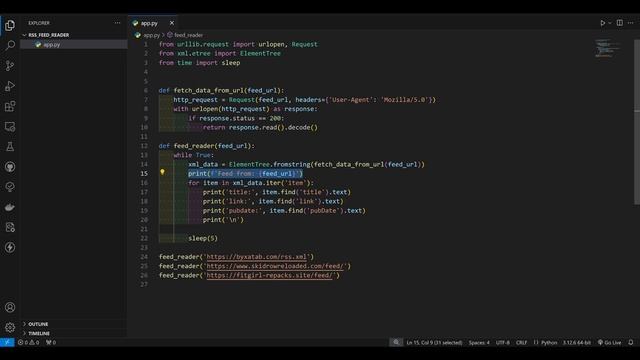Open the Run and Debug view
This screenshot has width=640, height=360.
tap(10, 86)
